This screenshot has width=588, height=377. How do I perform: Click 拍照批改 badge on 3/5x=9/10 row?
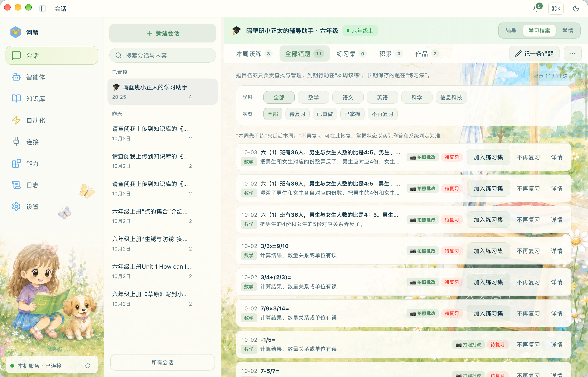point(423,251)
